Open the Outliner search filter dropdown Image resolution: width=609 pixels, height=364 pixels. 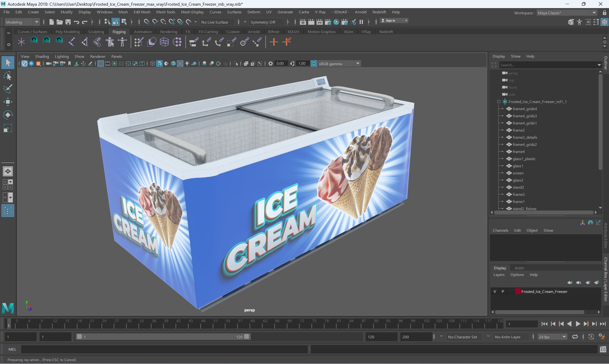click(x=599, y=65)
